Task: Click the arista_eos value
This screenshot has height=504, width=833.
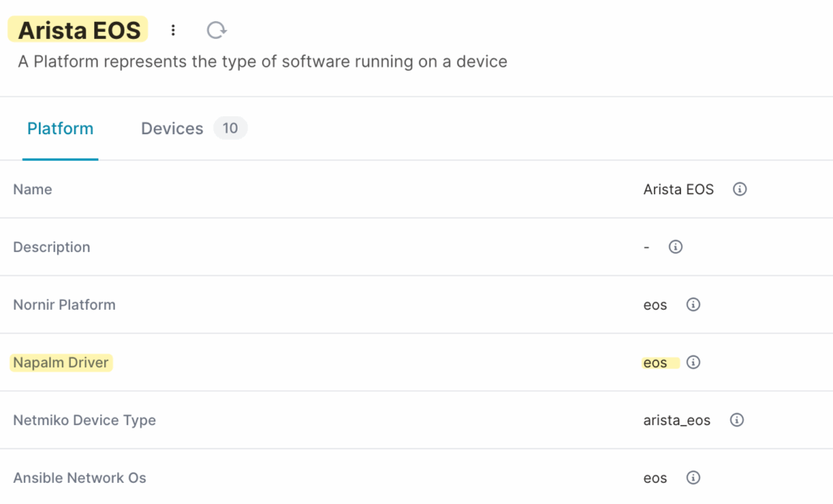Action: pos(677,420)
